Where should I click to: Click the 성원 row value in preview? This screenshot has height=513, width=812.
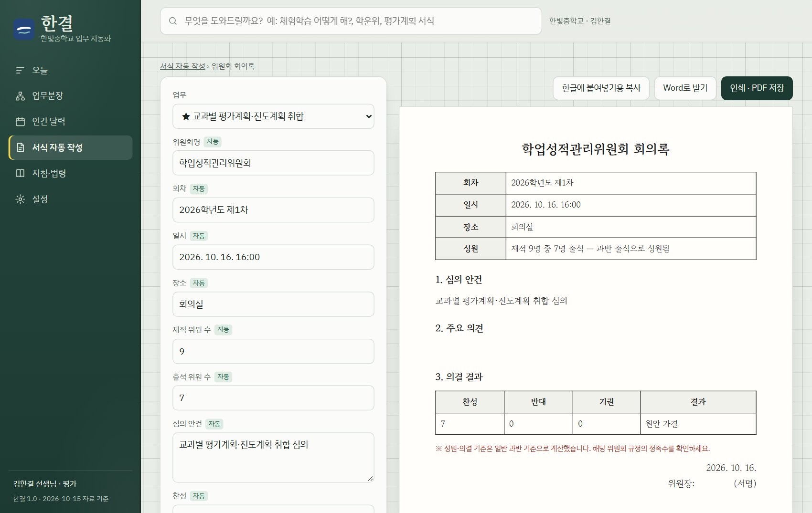(x=630, y=249)
